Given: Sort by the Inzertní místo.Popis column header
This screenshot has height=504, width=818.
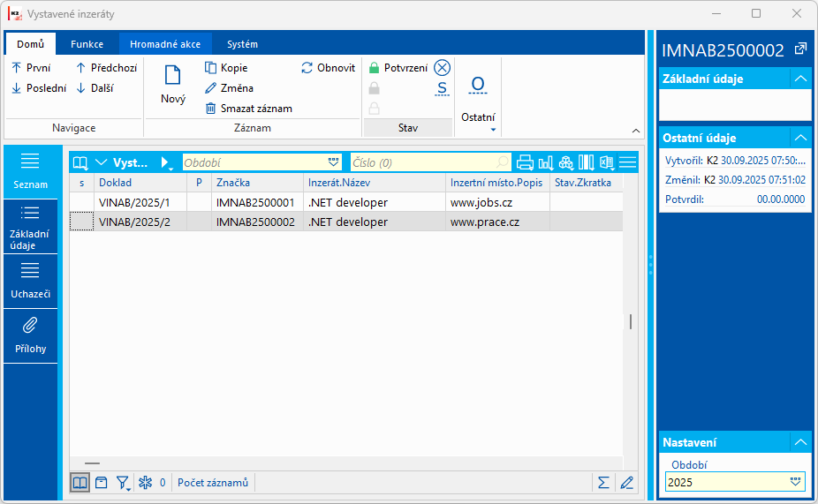Looking at the screenshot, I should (497, 183).
